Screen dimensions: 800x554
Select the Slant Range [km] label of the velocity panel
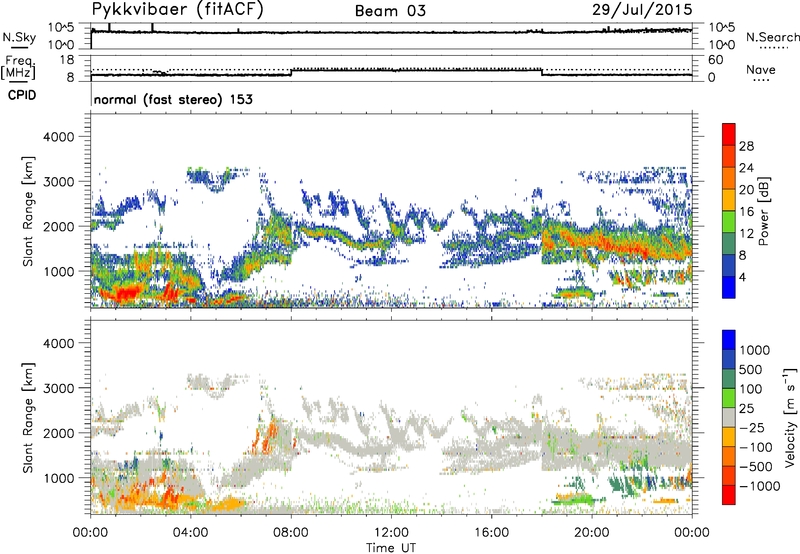coord(28,418)
